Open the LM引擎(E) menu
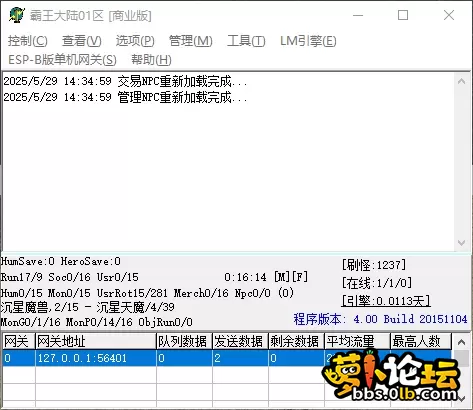This screenshot has width=473, height=410. tap(308, 41)
